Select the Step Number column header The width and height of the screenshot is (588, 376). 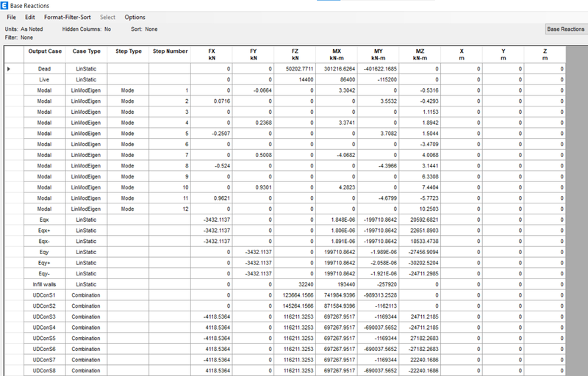[x=170, y=54]
